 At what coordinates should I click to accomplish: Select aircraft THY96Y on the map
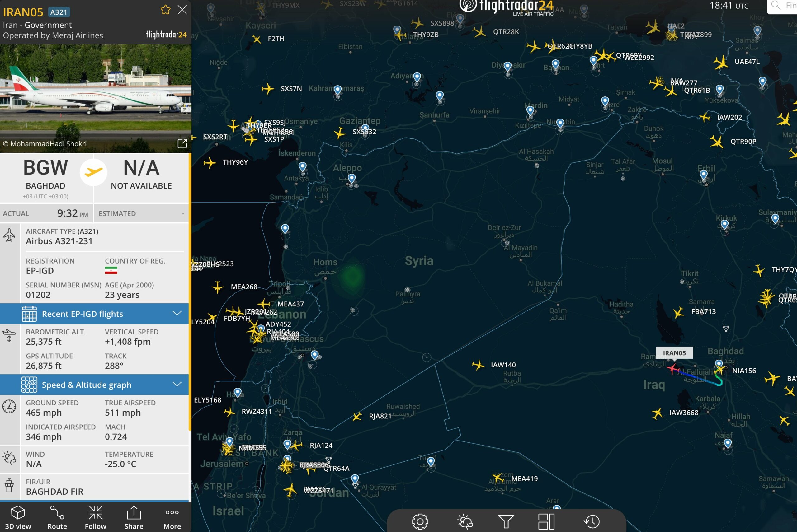210,162
